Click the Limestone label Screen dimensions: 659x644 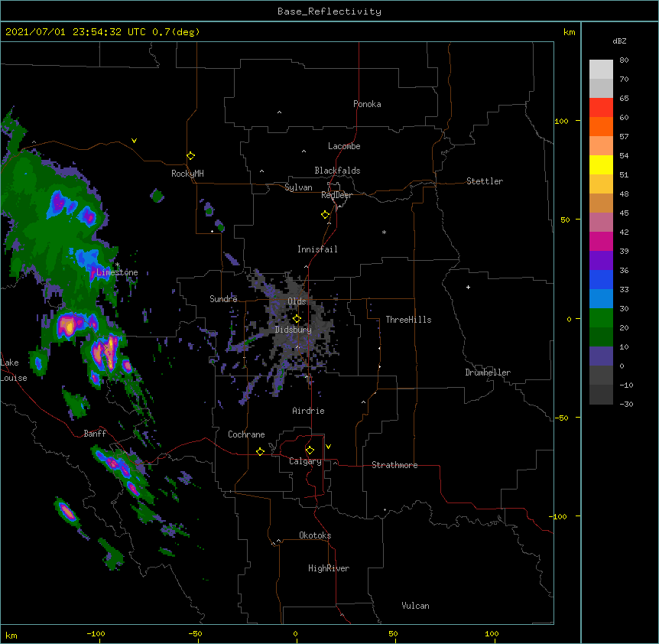coord(117,272)
